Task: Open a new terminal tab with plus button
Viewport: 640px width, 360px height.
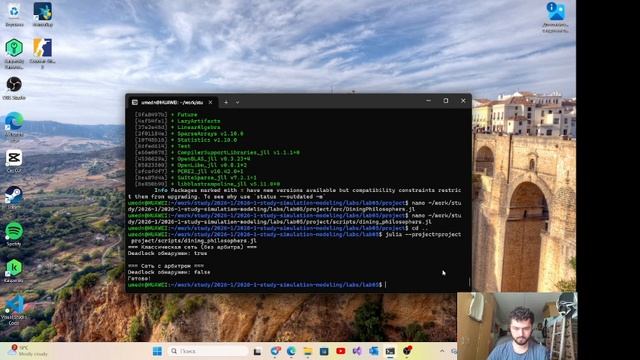Action: pyautogui.click(x=226, y=102)
